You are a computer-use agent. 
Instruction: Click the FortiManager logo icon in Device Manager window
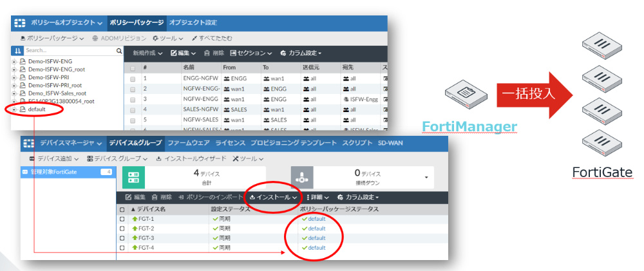point(29,144)
